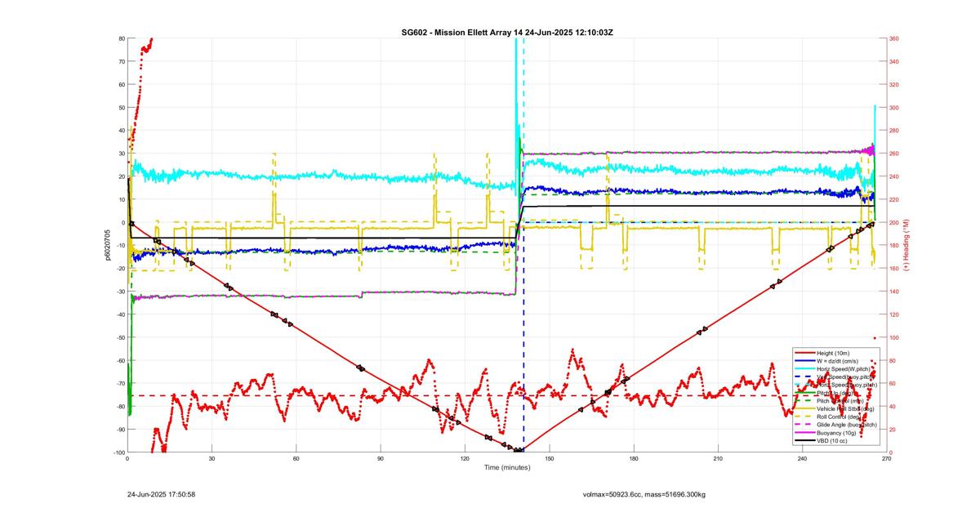This screenshot has width=980, height=508.
Task: Click the legend entry 'Vehicle Roll Stbd (deg)'
Action: (x=845, y=408)
